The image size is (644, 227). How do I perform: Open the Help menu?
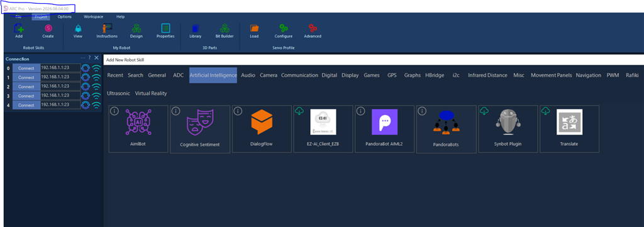point(120,17)
